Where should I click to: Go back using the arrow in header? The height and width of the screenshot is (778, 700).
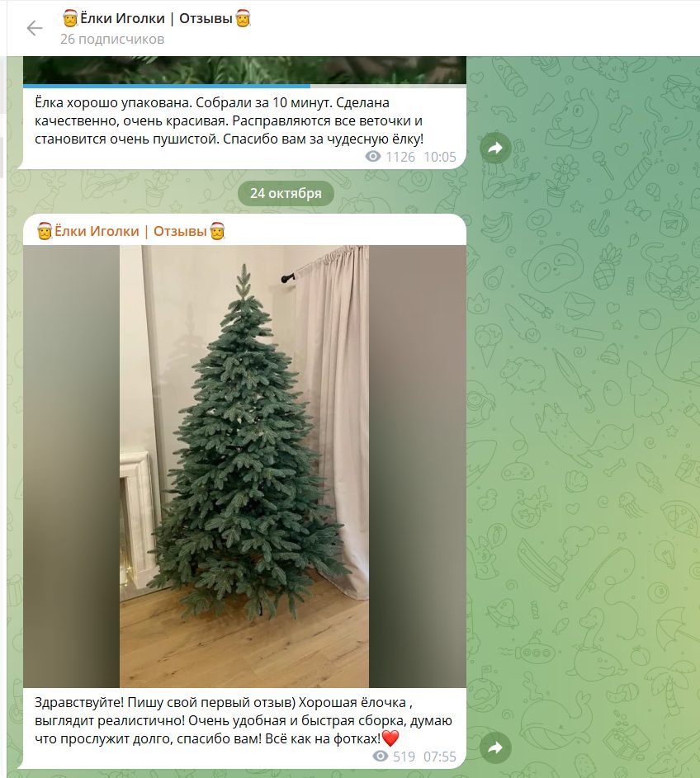point(34,28)
